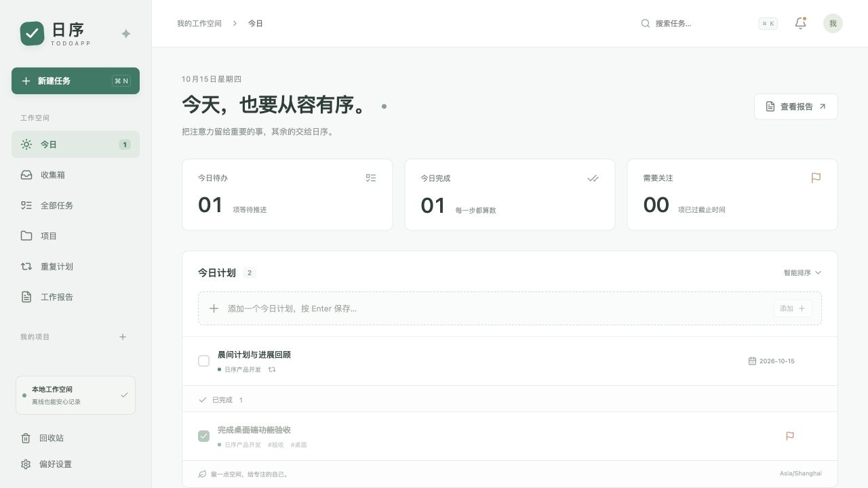Open the 全部任务 sidebar item
868x488 pixels.
pos(75,205)
